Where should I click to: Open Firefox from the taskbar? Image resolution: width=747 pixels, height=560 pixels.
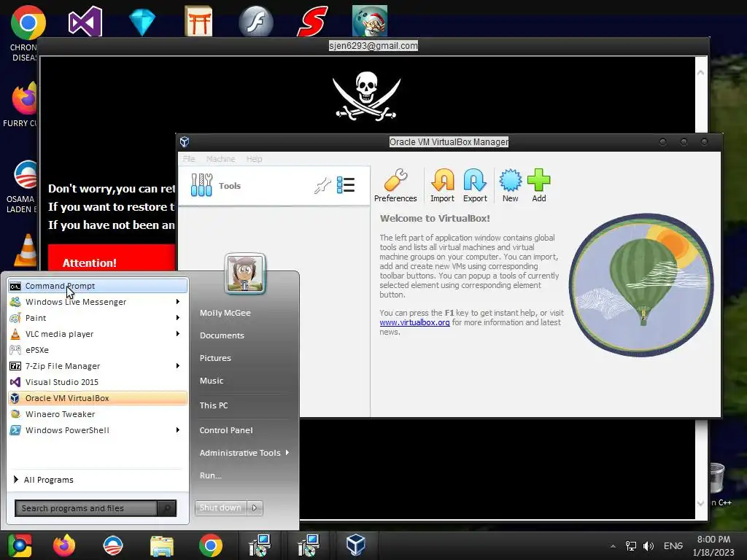tap(64, 545)
